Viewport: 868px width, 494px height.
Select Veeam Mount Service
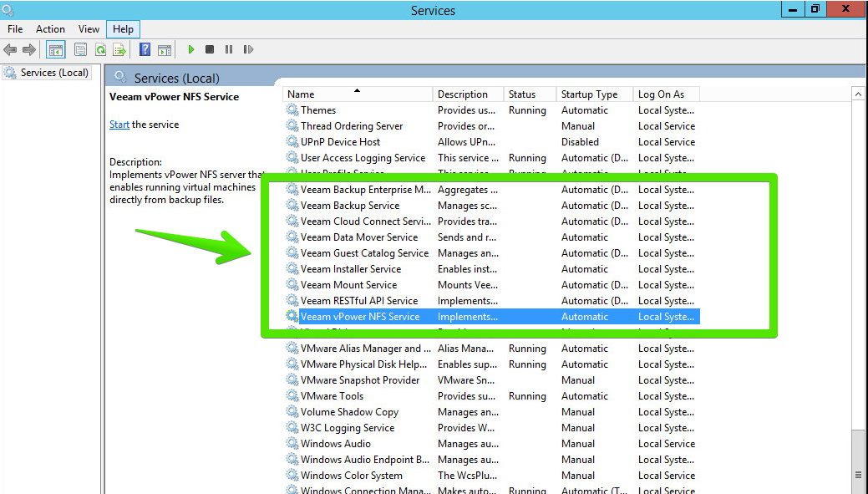(x=491, y=285)
